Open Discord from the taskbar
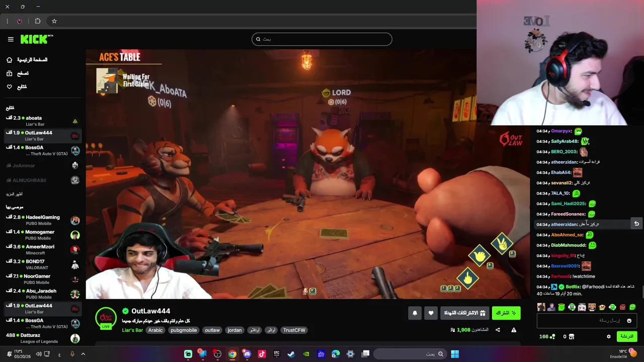 click(x=247, y=354)
